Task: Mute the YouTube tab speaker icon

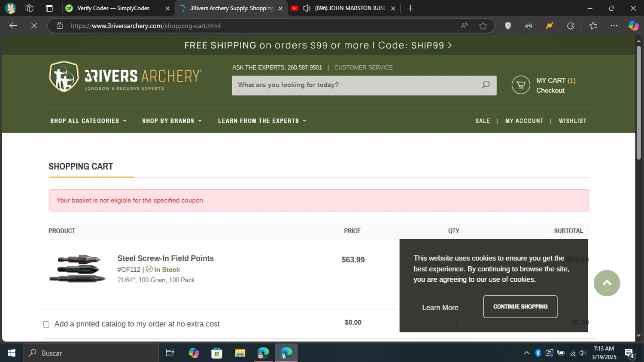Action: click(307, 8)
